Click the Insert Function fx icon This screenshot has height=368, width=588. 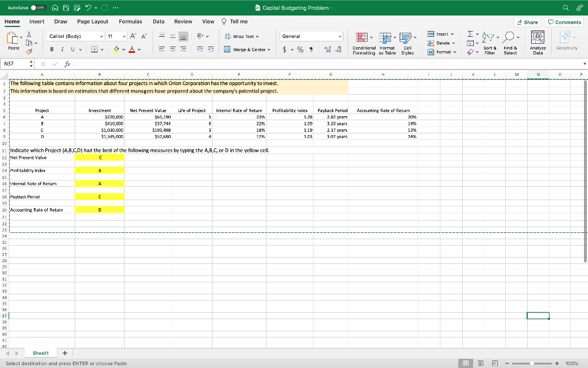coord(68,64)
